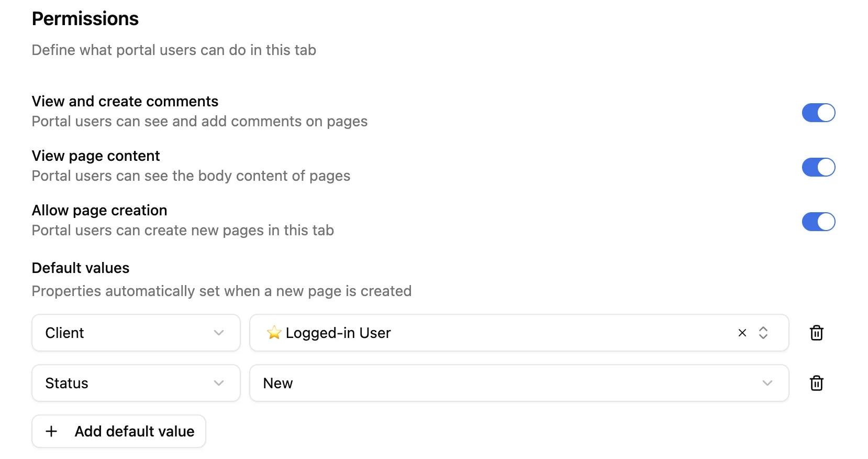Clear the Logged-in User value
Image resolution: width=868 pixels, height=459 pixels.
(x=742, y=333)
